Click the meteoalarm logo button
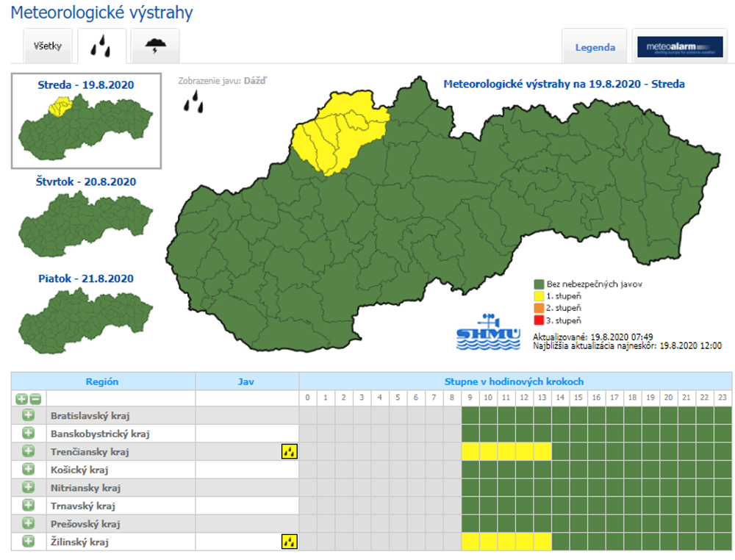 679,47
